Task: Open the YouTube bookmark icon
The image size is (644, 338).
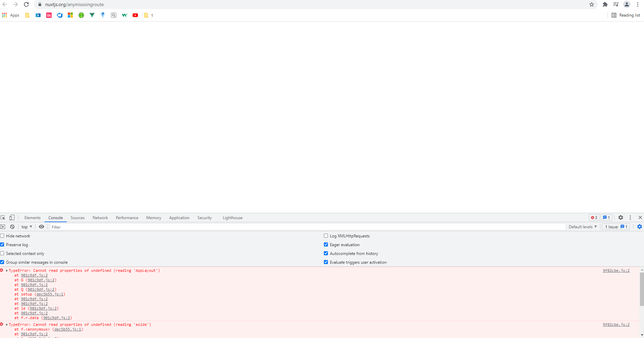Action: (135, 15)
